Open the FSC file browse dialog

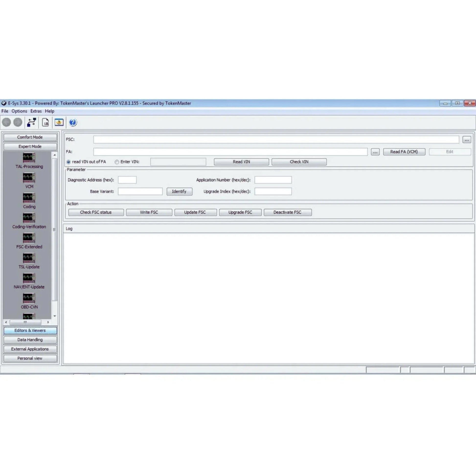[x=466, y=139]
